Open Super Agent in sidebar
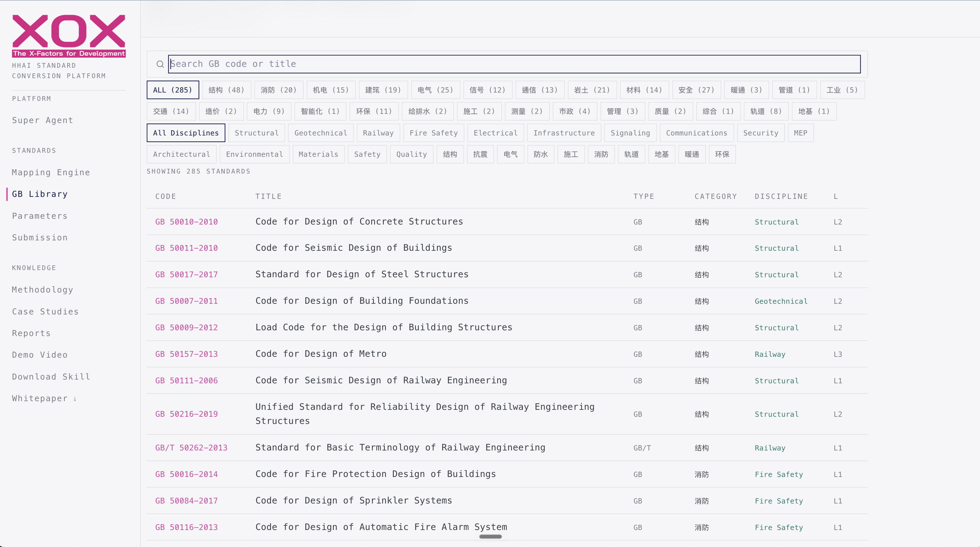980x547 pixels. [43, 120]
